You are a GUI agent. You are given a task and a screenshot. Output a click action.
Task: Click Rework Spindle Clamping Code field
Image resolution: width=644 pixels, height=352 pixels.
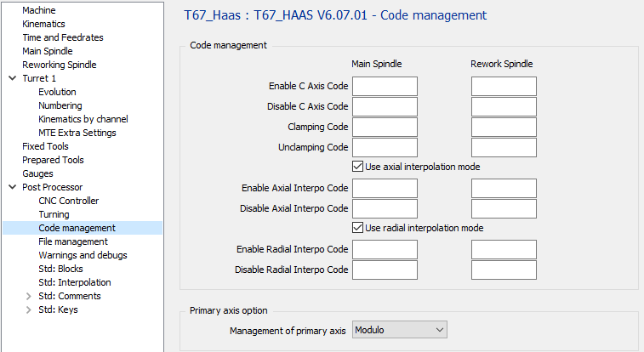pos(504,127)
